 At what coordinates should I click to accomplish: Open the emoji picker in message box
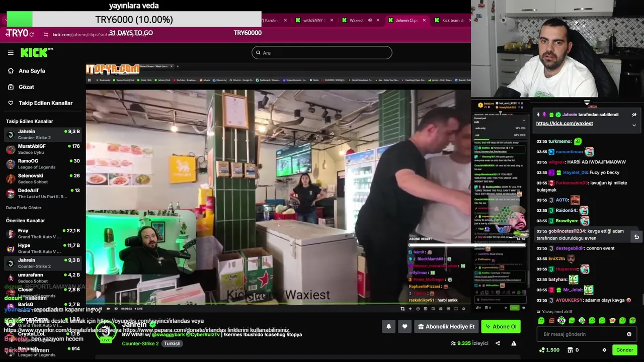(629, 334)
